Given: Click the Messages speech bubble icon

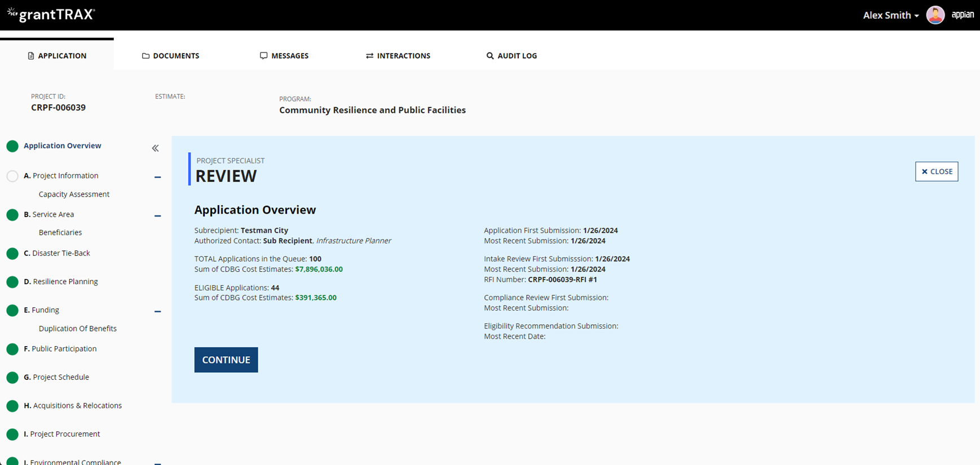Looking at the screenshot, I should [x=263, y=56].
